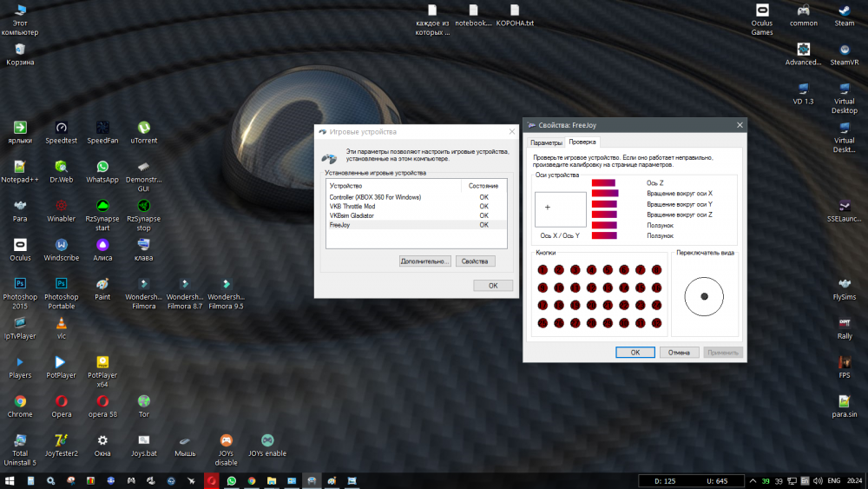
Task: Click the ENG language indicator in tray
Action: pos(832,480)
